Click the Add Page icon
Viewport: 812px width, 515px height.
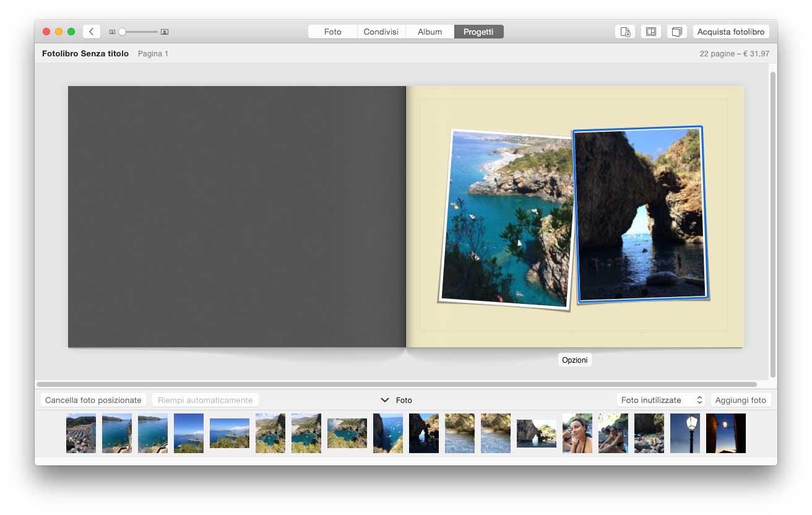(x=625, y=32)
